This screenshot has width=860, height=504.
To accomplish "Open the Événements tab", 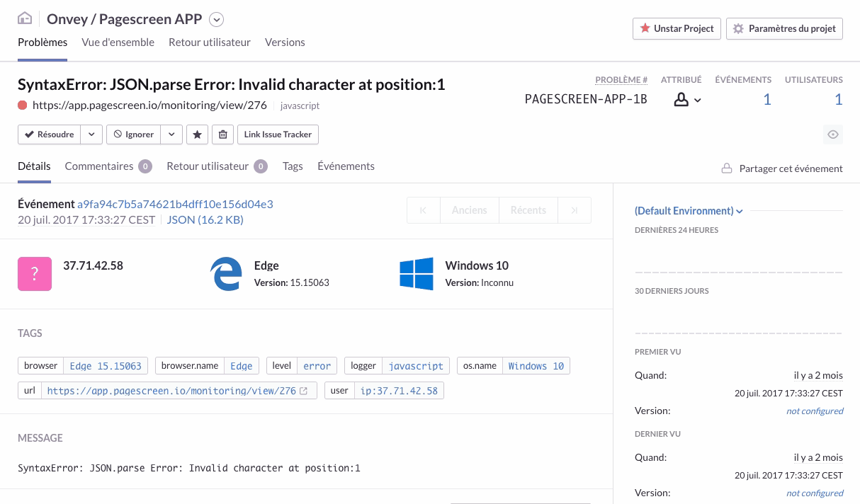I will pyautogui.click(x=346, y=166).
